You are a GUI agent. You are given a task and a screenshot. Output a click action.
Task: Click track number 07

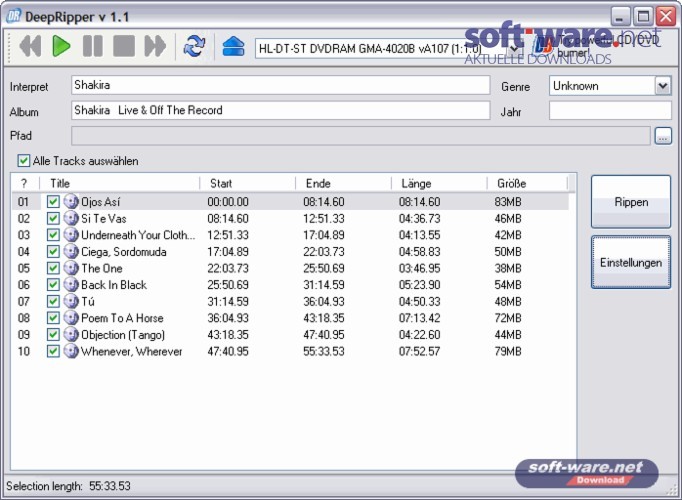23,302
